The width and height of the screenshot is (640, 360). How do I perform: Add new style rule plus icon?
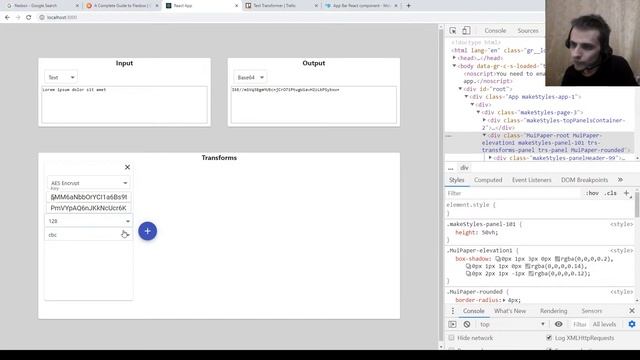point(627,193)
